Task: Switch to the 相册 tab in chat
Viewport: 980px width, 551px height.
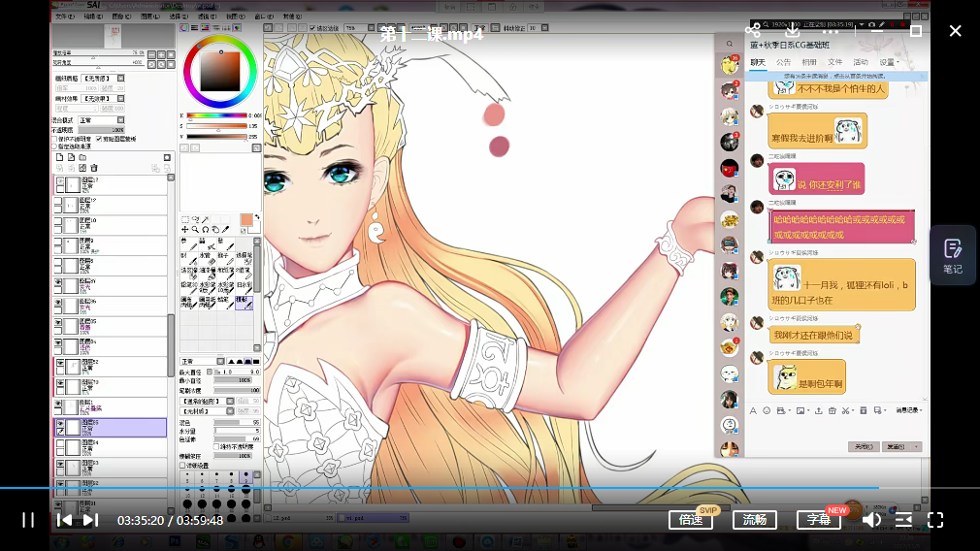Action: [x=809, y=62]
